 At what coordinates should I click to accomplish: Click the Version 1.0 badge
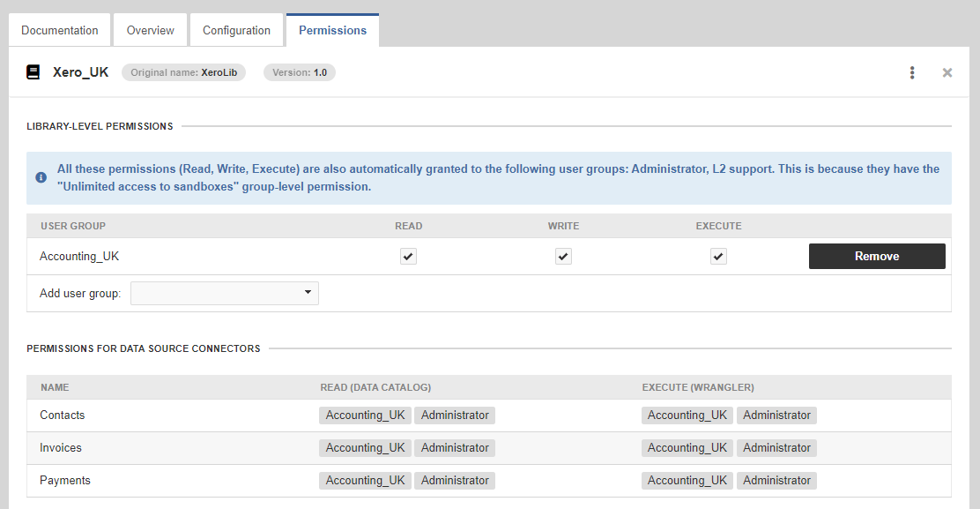click(299, 73)
